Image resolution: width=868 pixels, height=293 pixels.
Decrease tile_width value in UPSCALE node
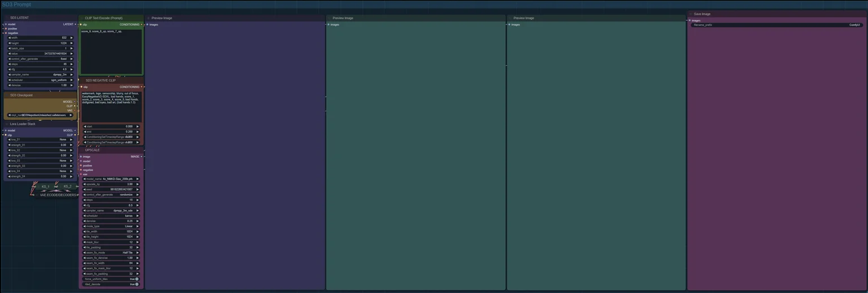point(85,231)
